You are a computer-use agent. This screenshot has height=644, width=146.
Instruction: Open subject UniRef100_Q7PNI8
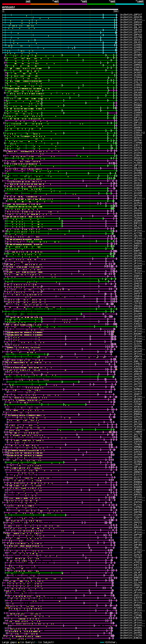[x=131, y=364]
